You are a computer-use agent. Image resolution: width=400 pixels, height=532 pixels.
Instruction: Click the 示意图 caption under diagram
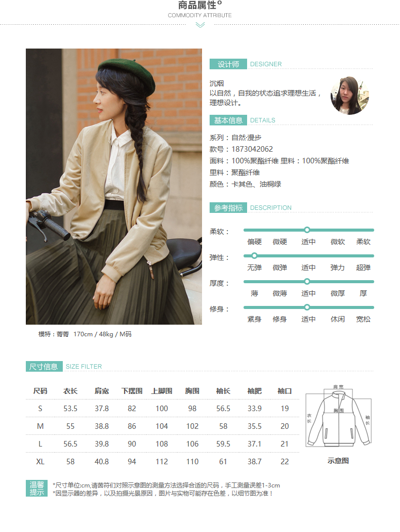coord(338,461)
